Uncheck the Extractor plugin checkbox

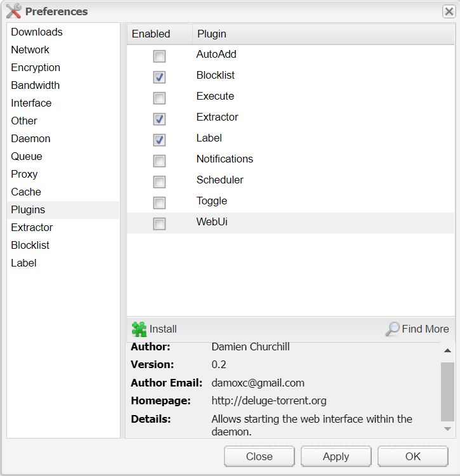pos(159,119)
